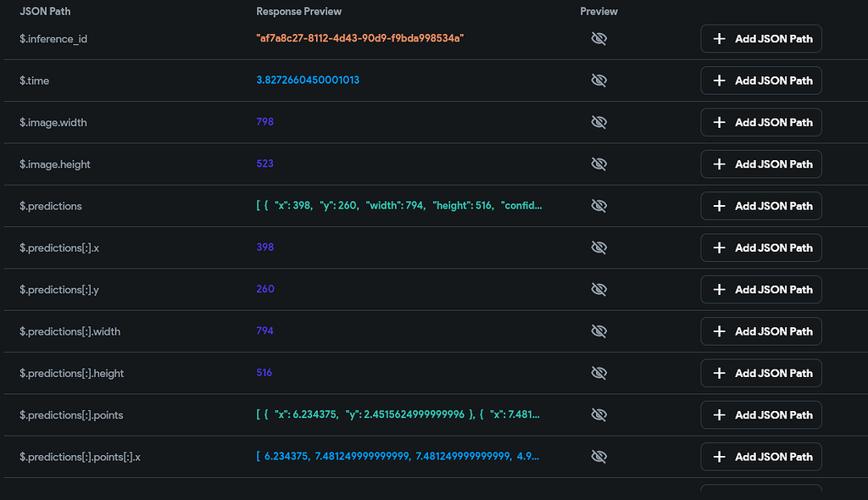Add JSON Path for $.time

pyautogui.click(x=760, y=81)
